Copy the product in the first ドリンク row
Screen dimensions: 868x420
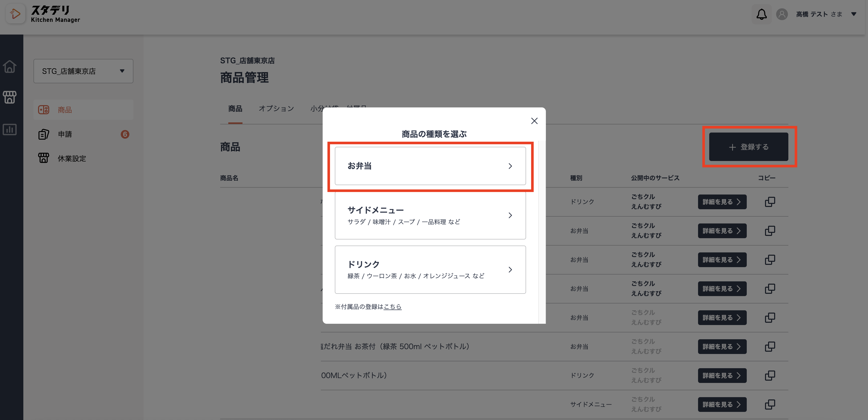point(770,202)
